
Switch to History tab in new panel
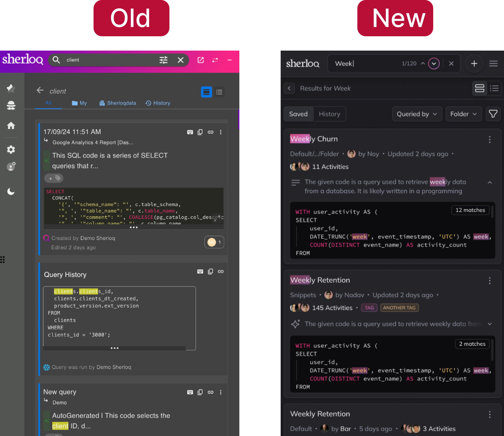click(329, 114)
